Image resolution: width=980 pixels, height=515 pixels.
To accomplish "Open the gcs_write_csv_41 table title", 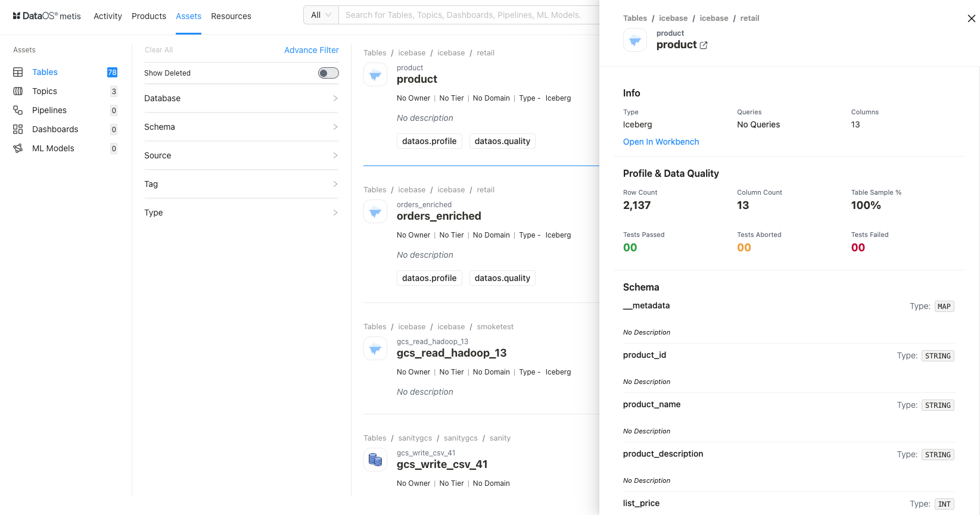I will pyautogui.click(x=442, y=464).
